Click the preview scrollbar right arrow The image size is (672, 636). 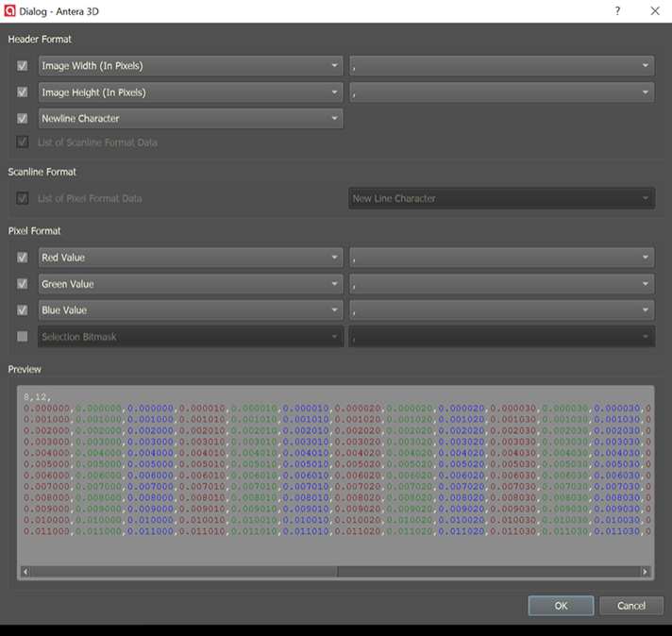point(645,571)
